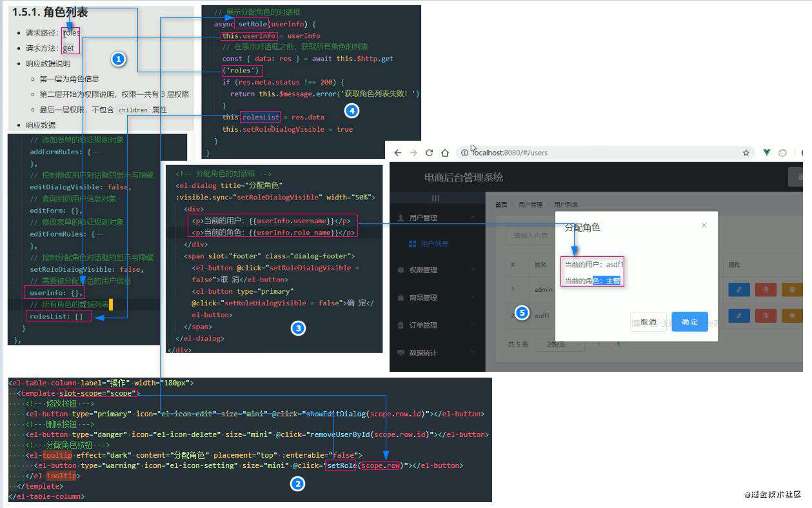Screen dimensions: 812x508
Task: Click 取消 in the 分配角色 dialog
Action: 648,321
